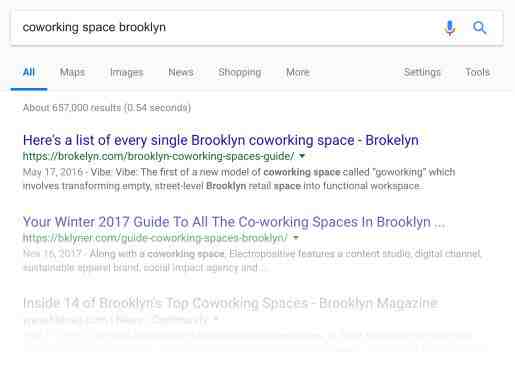The width and height of the screenshot is (515, 379).
Task: Open Inside 14 of Brooklyn's Top Coworking Spaces
Action: [x=230, y=303]
